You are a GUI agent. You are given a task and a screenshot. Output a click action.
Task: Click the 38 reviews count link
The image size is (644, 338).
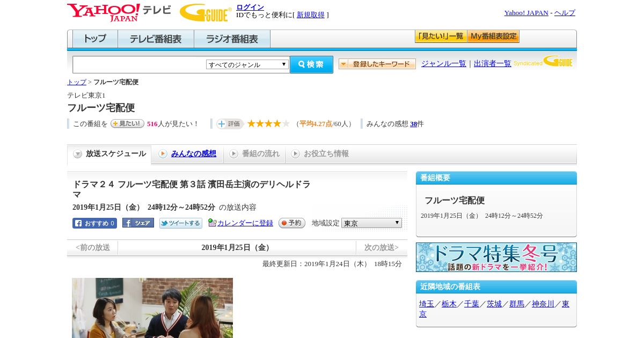[x=413, y=124]
